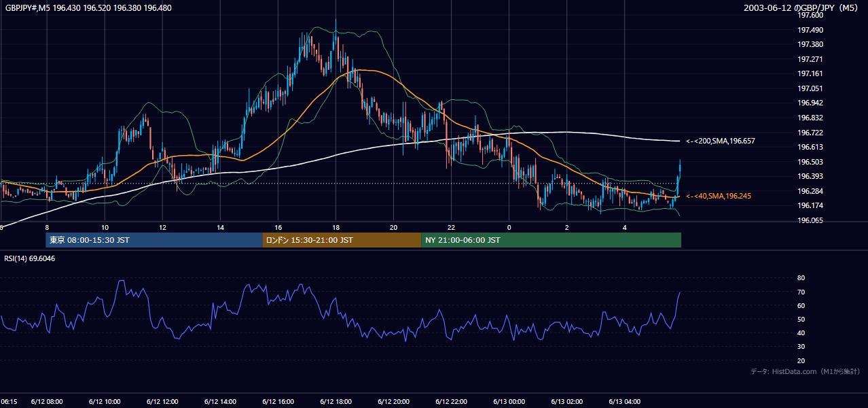Click price scale value 196.503
This screenshot has height=408, width=868.
coord(810,162)
